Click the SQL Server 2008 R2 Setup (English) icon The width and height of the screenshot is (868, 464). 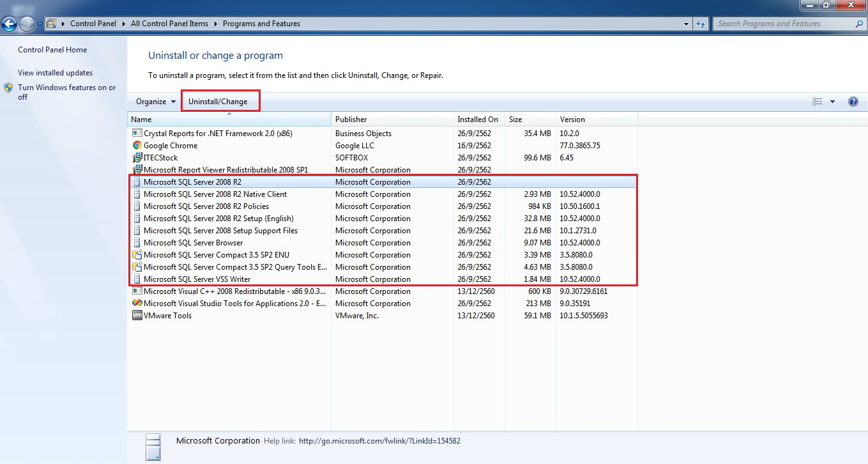137,219
